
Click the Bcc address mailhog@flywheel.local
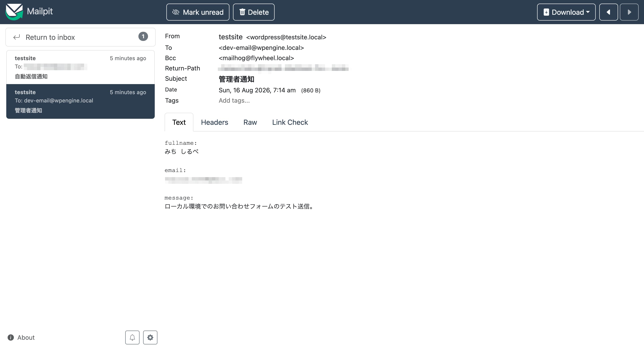pos(256,58)
